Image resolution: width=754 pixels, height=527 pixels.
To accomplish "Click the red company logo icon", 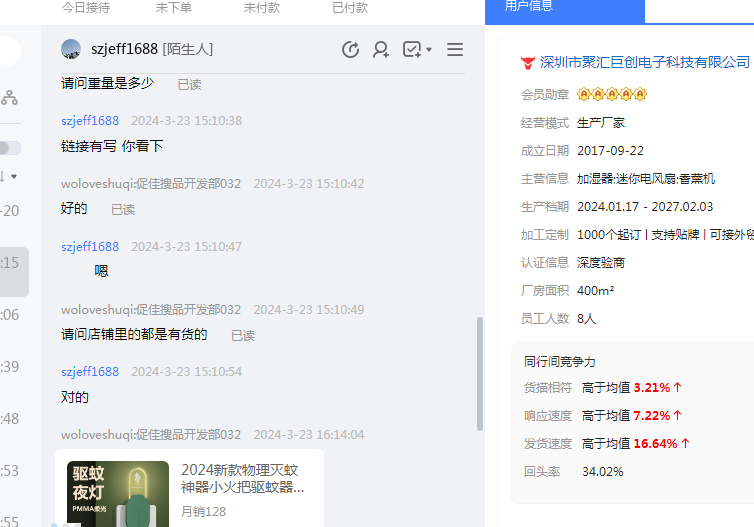I will point(528,62).
